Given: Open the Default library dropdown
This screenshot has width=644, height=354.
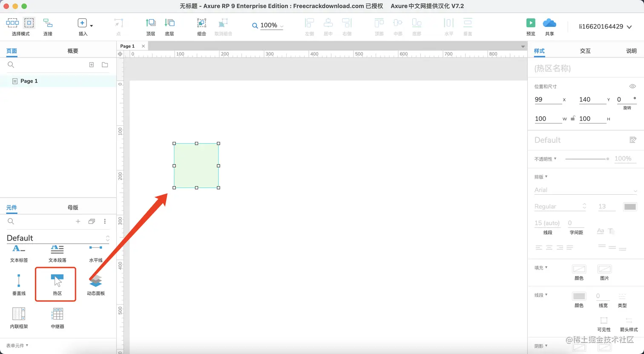Looking at the screenshot, I should point(58,238).
